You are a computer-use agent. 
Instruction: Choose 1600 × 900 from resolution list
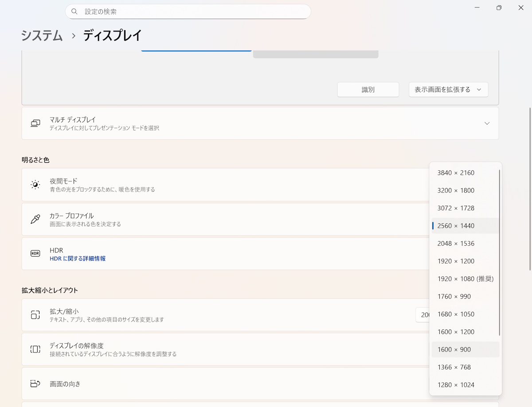pos(454,349)
